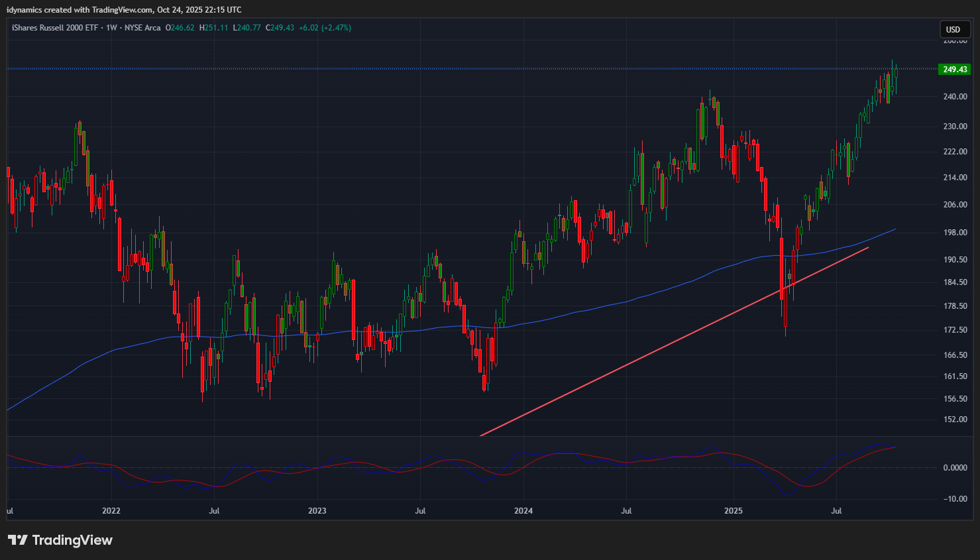Select the 2024 label on the time axis
The width and height of the screenshot is (980, 560).
point(523,511)
